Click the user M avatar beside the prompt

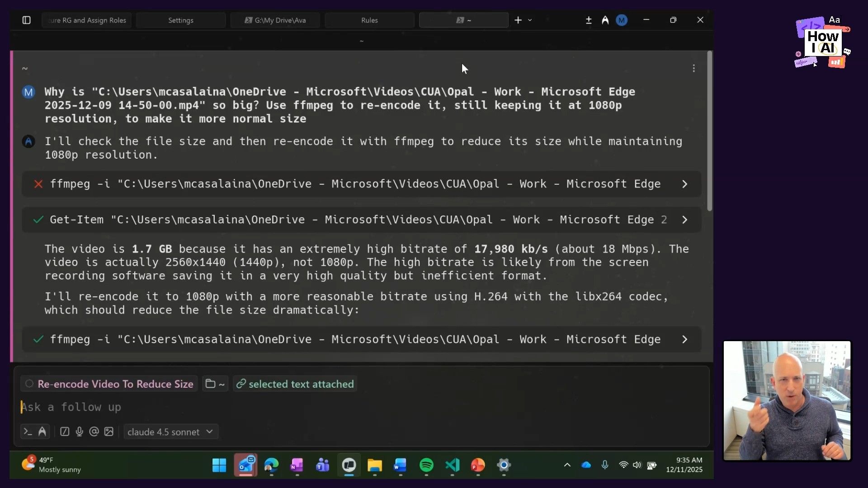tap(28, 92)
